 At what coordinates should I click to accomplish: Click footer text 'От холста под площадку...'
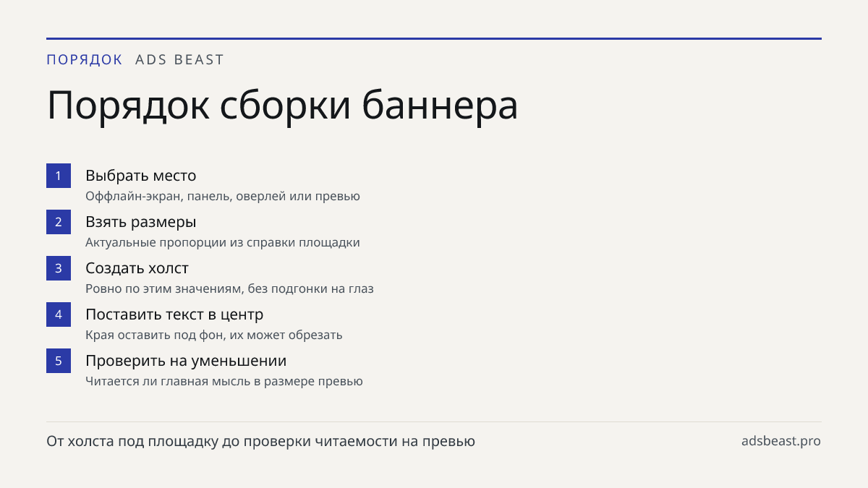tap(261, 441)
